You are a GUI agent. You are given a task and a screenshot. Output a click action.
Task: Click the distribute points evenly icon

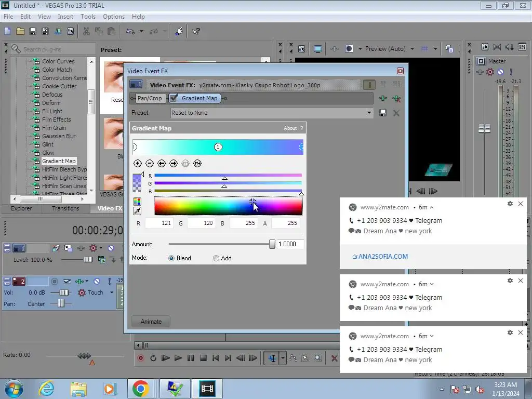coord(197,164)
